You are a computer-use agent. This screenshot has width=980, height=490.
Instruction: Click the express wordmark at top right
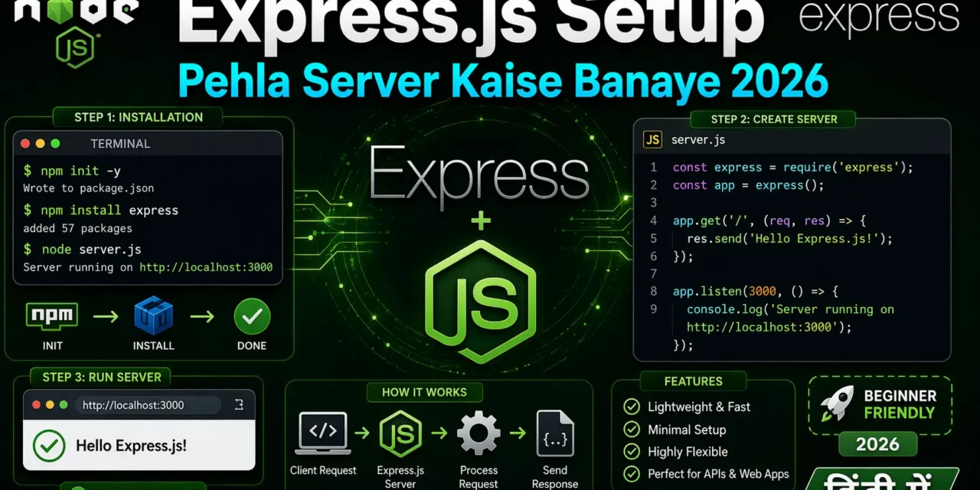click(879, 18)
